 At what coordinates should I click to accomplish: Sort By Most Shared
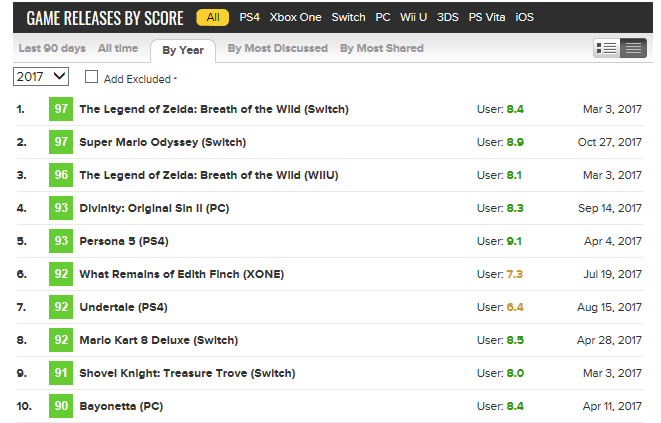[x=382, y=48]
